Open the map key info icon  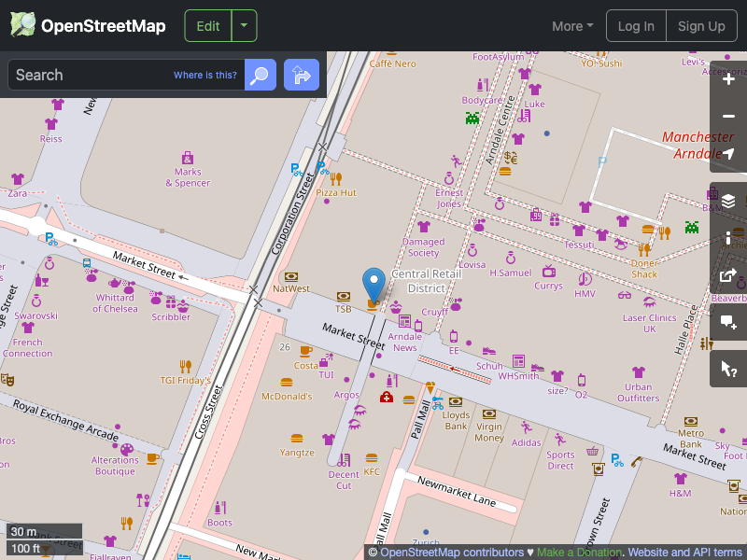pos(728,238)
